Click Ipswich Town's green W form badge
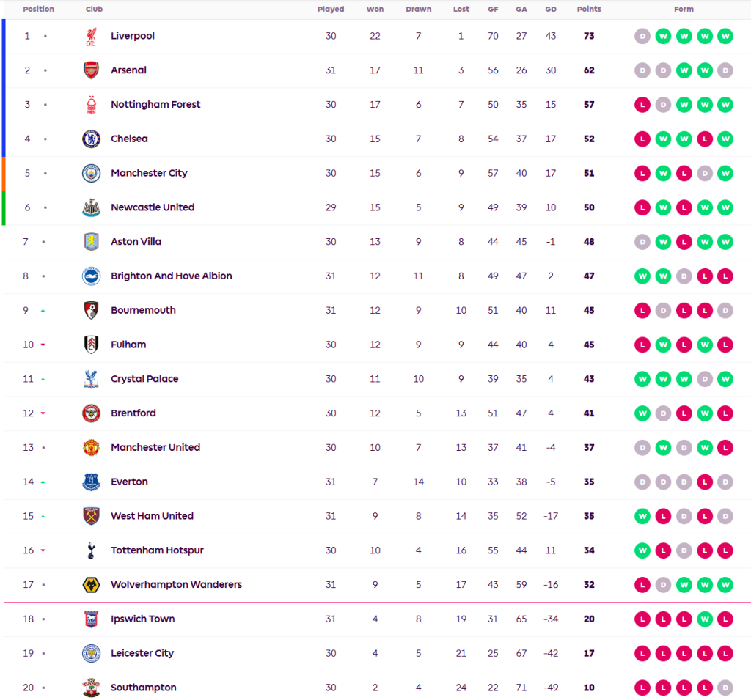Screen dimensions: 751x700 [x=704, y=619]
